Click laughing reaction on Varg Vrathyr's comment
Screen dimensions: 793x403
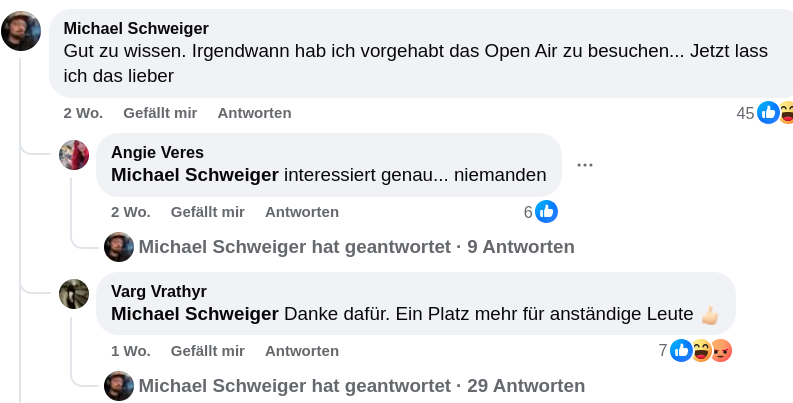pos(701,350)
